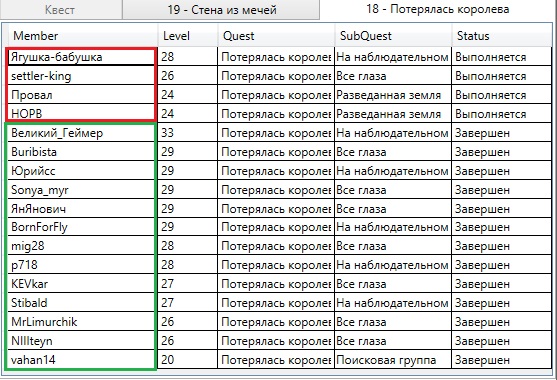Open the 19 - Стена из мечей tab
This screenshot has width=557, height=380.
point(221,10)
